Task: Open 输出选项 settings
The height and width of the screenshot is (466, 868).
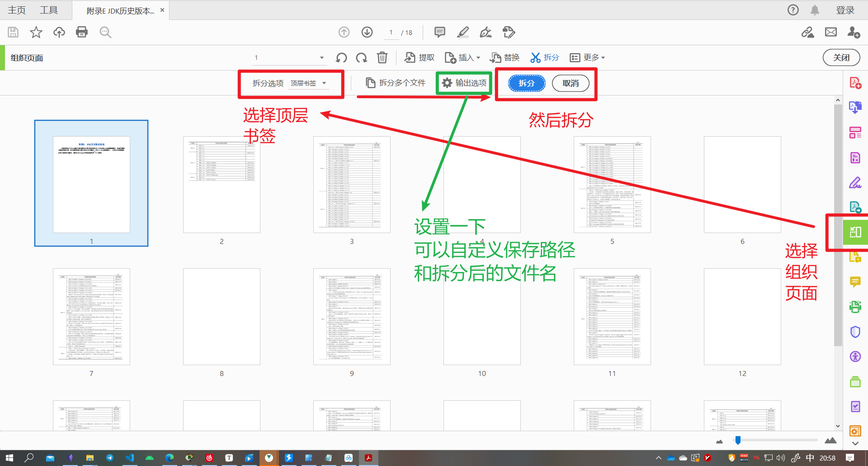Action: point(464,83)
